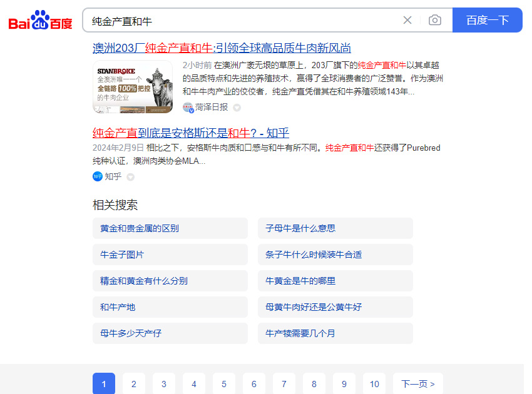This screenshot has width=532, height=394.
Task: Click the Stanbroke article thumbnail
Action: click(133, 87)
